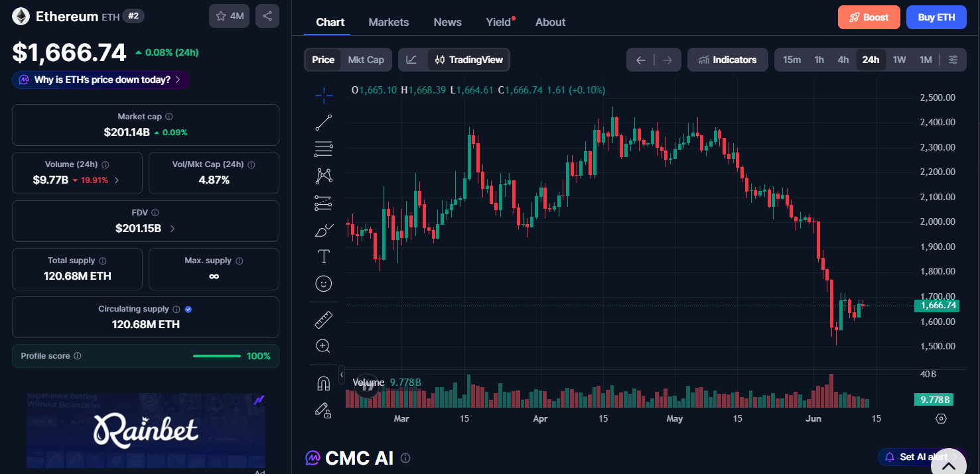Expand the Volume (24h) details chevron
Image resolution: width=980 pixels, height=474 pixels.
pos(117,180)
